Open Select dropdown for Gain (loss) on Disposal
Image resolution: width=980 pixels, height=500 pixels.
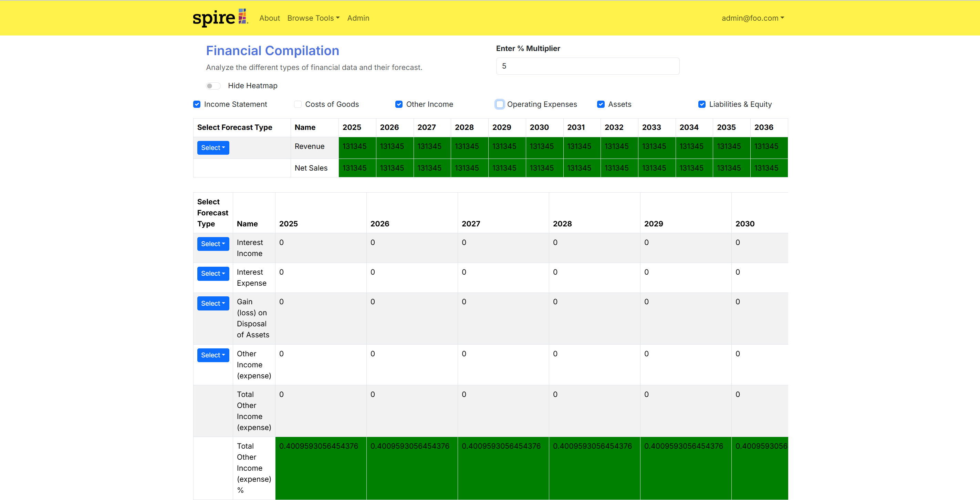tap(213, 304)
